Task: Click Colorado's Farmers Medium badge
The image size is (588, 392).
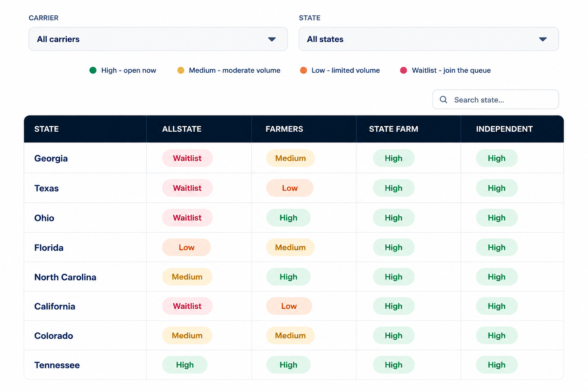Action: pos(290,335)
